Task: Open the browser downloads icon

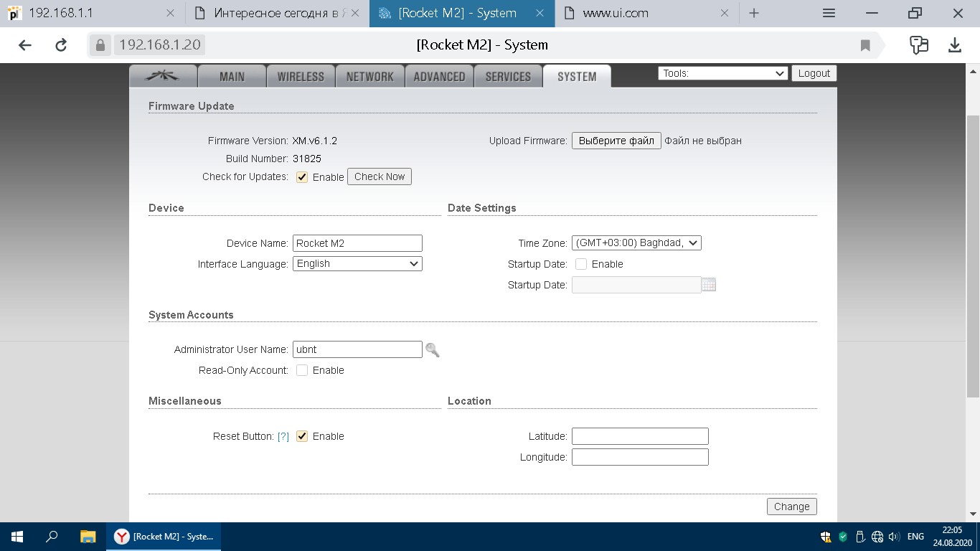Action: point(955,45)
